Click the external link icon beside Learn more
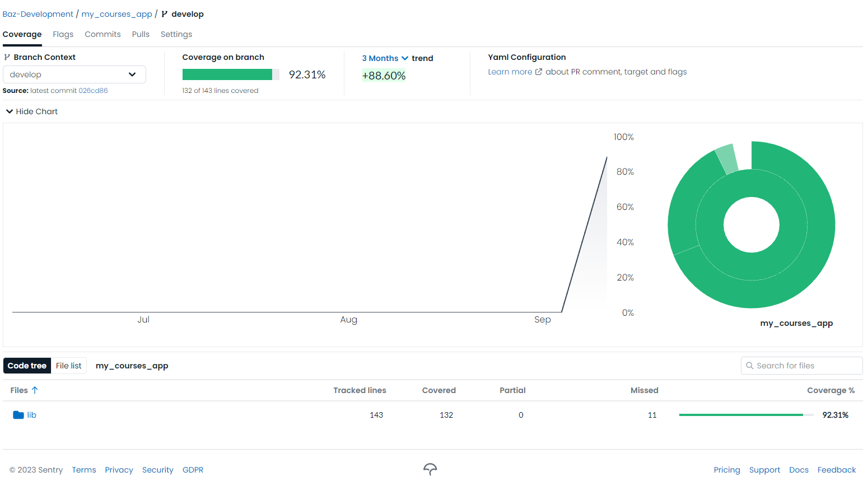Screen dimensions: 868x486 539,72
